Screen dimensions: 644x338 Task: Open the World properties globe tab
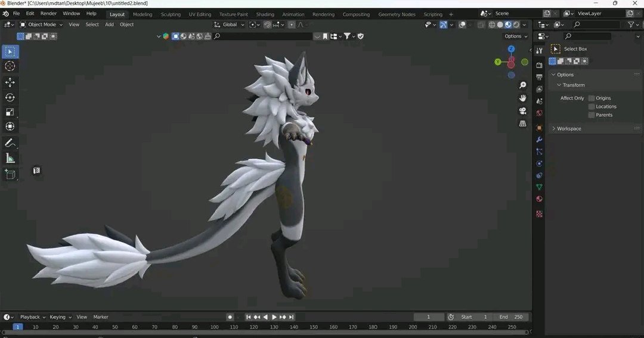pyautogui.click(x=539, y=113)
